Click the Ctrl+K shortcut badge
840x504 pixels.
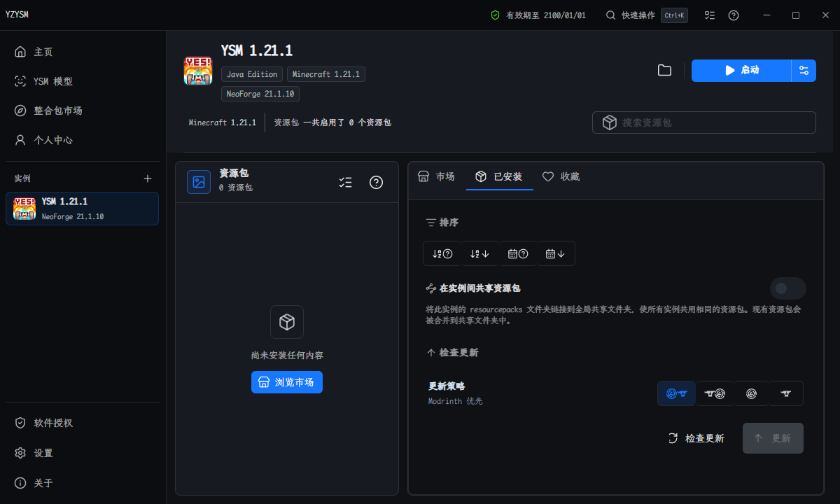(674, 15)
